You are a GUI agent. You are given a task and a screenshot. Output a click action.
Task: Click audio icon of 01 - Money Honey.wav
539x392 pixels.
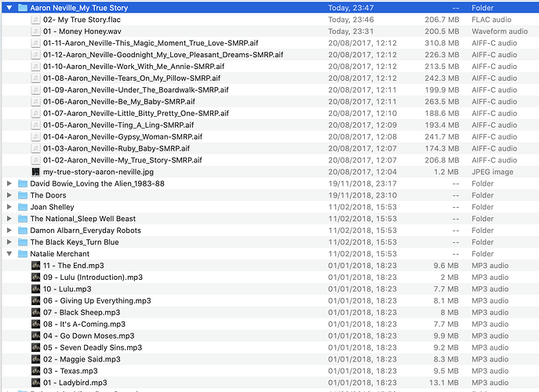(x=35, y=31)
